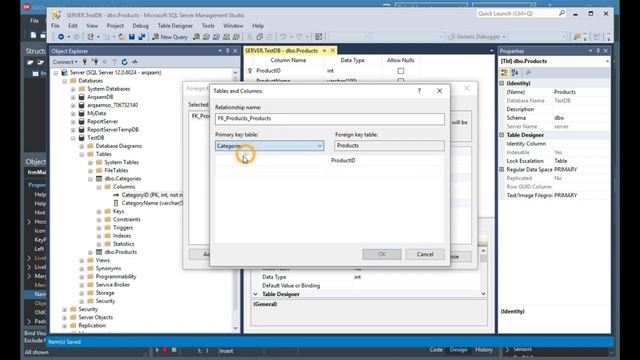Viewport: 640px width, 360px height.
Task: Click the OK button in dialog
Action: 382,254
